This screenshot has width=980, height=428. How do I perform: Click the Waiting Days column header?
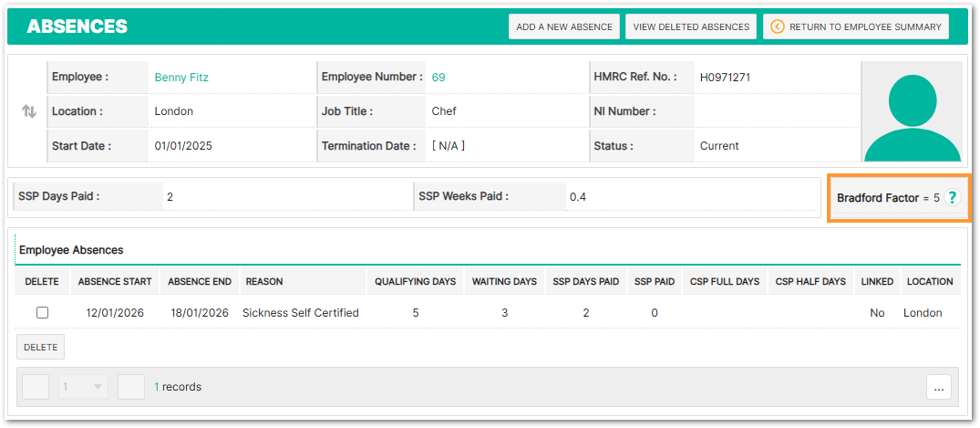point(504,282)
